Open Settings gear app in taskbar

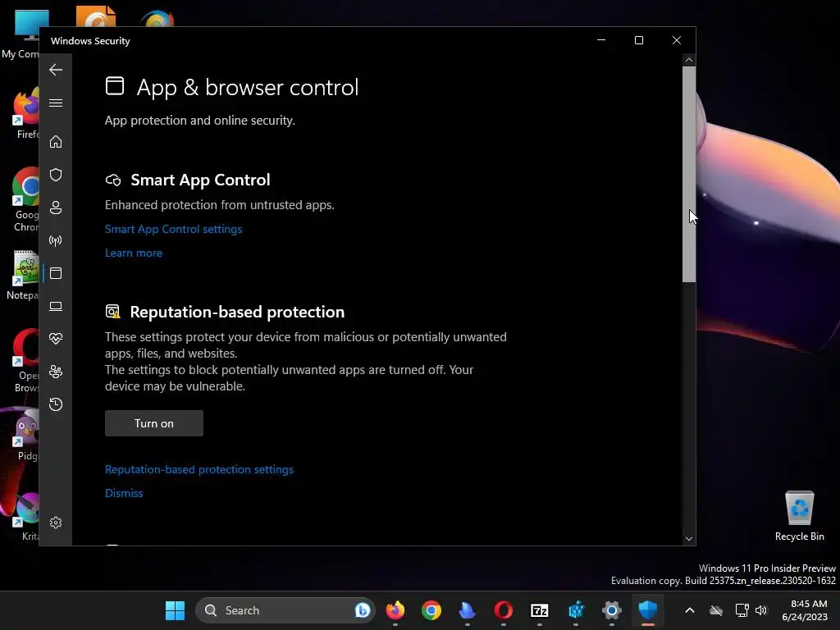612,610
